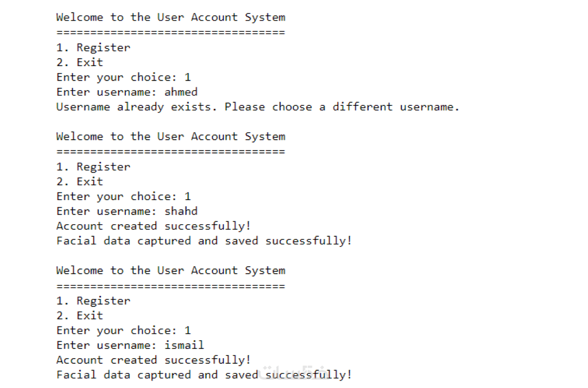
Task: Click the username 'shahd' entry
Action: tap(181, 211)
